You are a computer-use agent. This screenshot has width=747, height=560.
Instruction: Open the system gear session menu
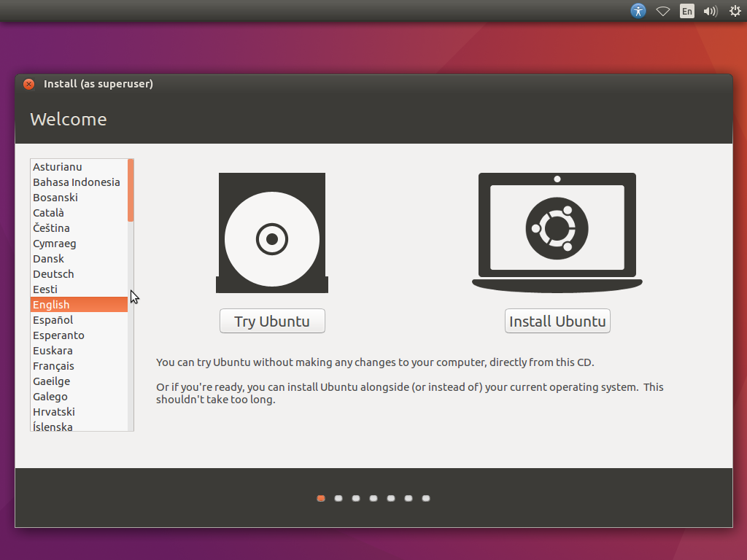click(x=735, y=11)
